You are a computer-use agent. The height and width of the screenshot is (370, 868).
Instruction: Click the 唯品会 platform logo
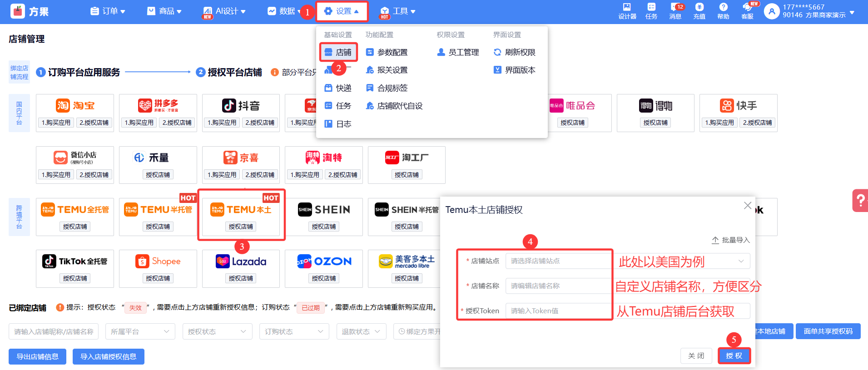(x=572, y=105)
